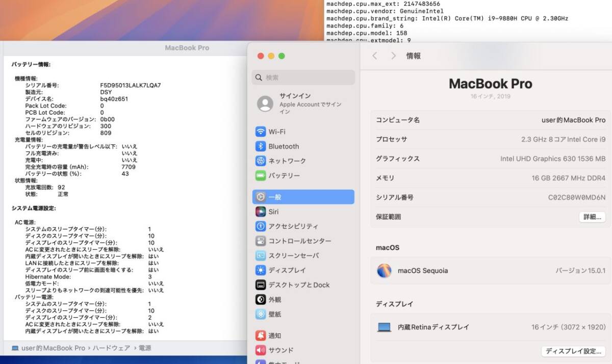Click デバイス名 value bq40z651
This screenshot has width=612, height=364.
click(x=114, y=99)
